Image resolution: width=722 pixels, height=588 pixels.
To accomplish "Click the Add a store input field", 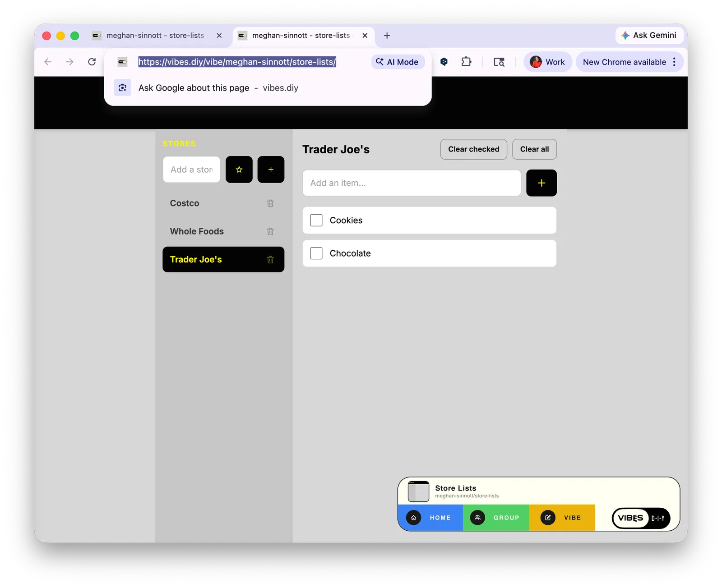I will [x=192, y=170].
